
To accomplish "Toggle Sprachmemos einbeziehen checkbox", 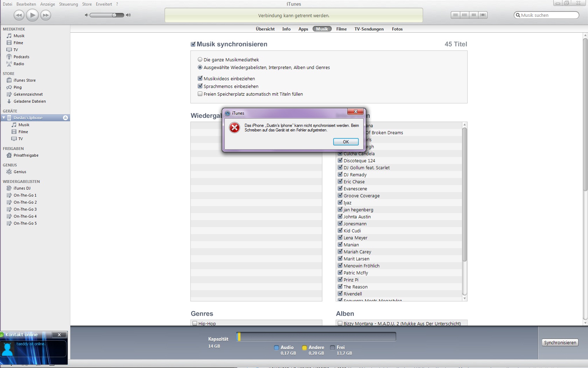I will click(200, 86).
